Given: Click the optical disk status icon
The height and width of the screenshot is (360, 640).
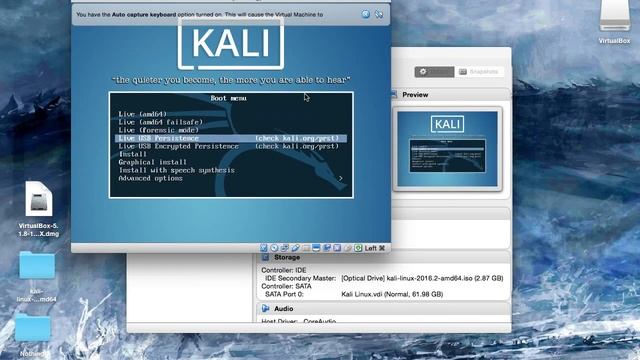Looking at the screenshot, I should [274, 248].
